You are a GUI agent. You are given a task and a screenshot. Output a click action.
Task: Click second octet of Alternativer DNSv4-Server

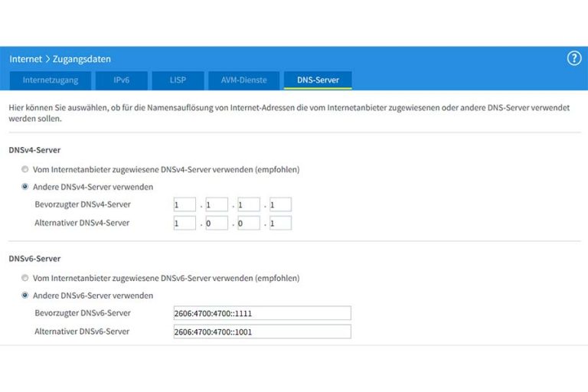click(217, 223)
